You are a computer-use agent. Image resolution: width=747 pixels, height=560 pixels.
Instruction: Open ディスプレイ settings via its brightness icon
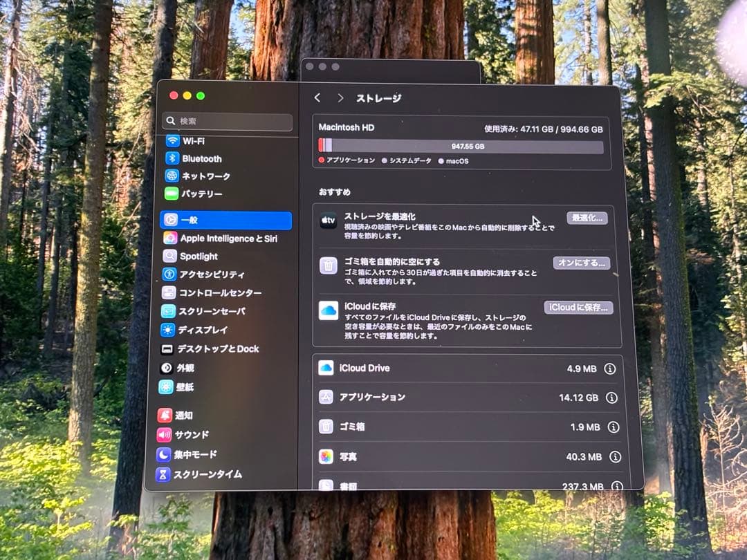pos(169,330)
